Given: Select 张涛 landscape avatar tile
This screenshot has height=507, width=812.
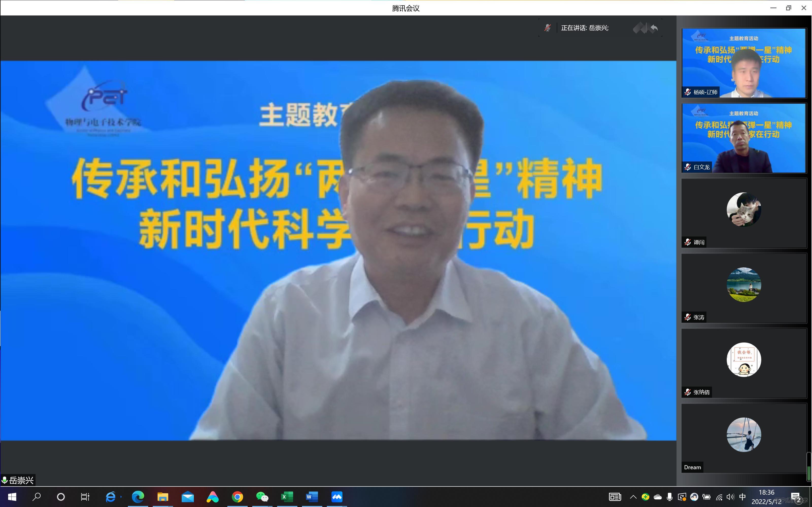Looking at the screenshot, I should [743, 285].
